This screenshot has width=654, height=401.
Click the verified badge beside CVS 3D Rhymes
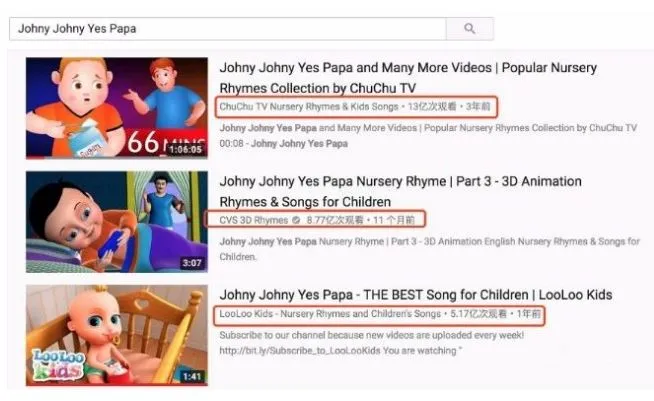296,220
